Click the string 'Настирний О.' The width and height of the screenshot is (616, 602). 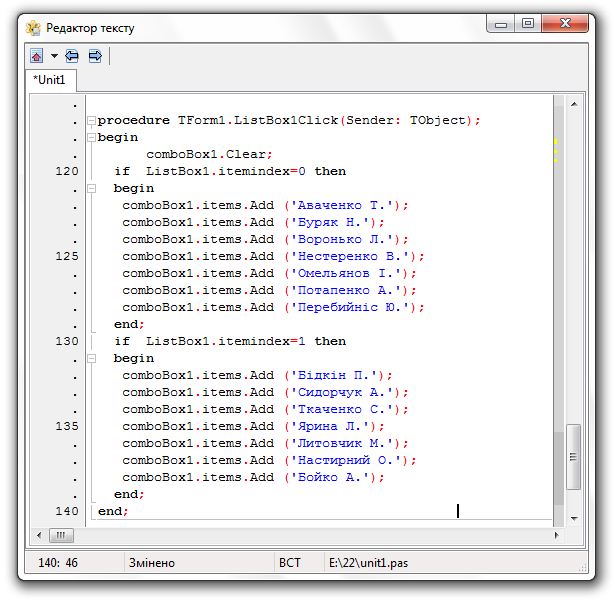(x=346, y=460)
